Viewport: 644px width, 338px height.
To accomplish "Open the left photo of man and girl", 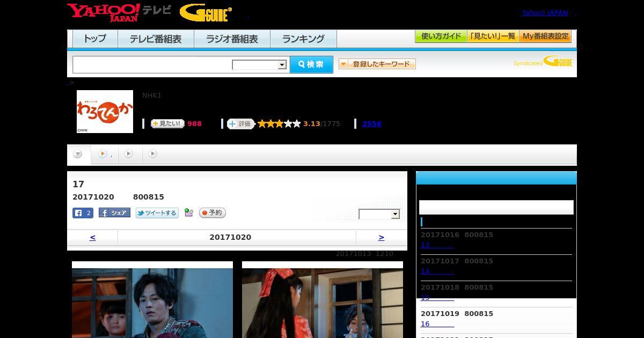I will 152,300.
